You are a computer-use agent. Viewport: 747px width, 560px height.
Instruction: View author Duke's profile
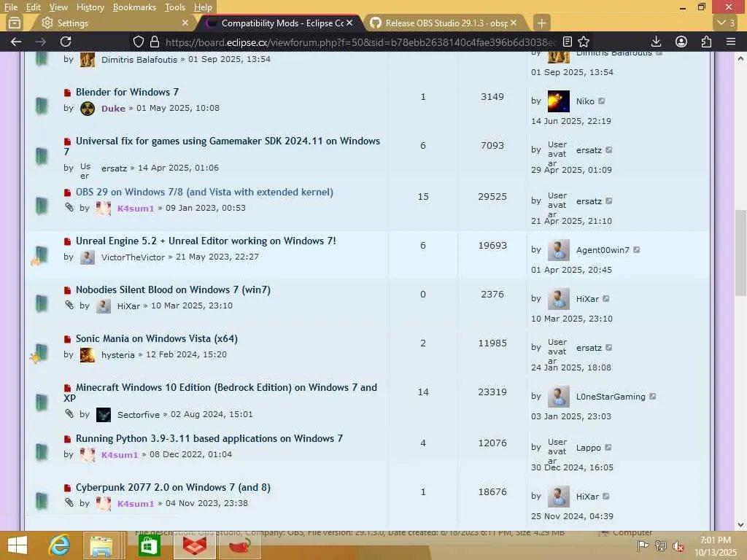[113, 108]
